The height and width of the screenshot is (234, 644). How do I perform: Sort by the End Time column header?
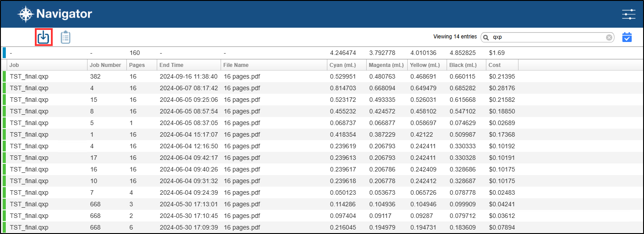[x=188, y=65]
